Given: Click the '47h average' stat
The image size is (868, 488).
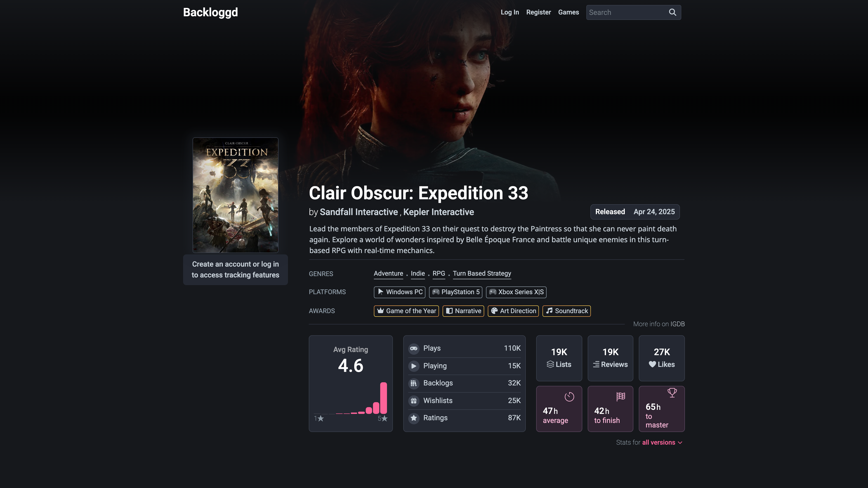Looking at the screenshot, I should click(559, 409).
